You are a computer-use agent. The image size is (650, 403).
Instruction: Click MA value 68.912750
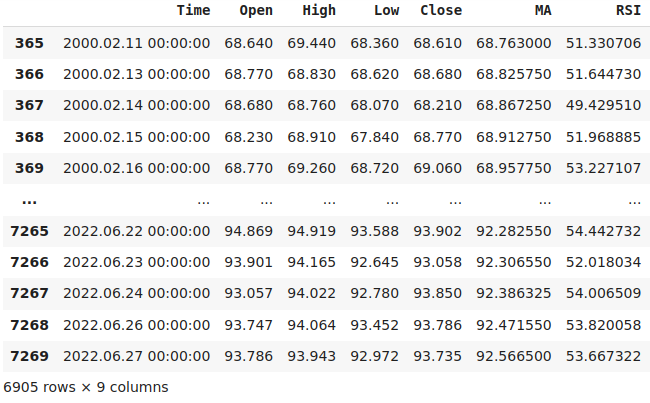click(x=514, y=137)
